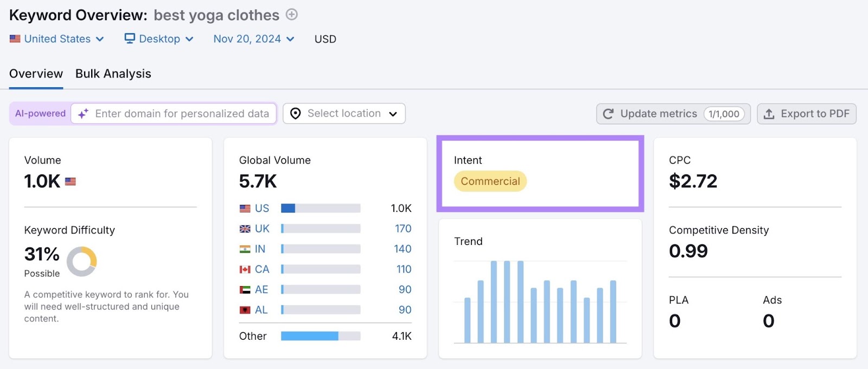
Task: Click the USD currency label
Action: tap(325, 40)
